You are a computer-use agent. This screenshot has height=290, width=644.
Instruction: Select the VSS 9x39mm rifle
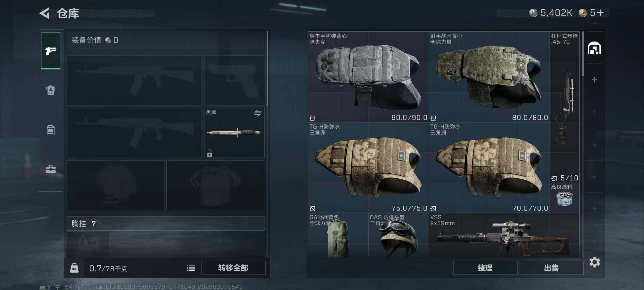[x=504, y=235]
